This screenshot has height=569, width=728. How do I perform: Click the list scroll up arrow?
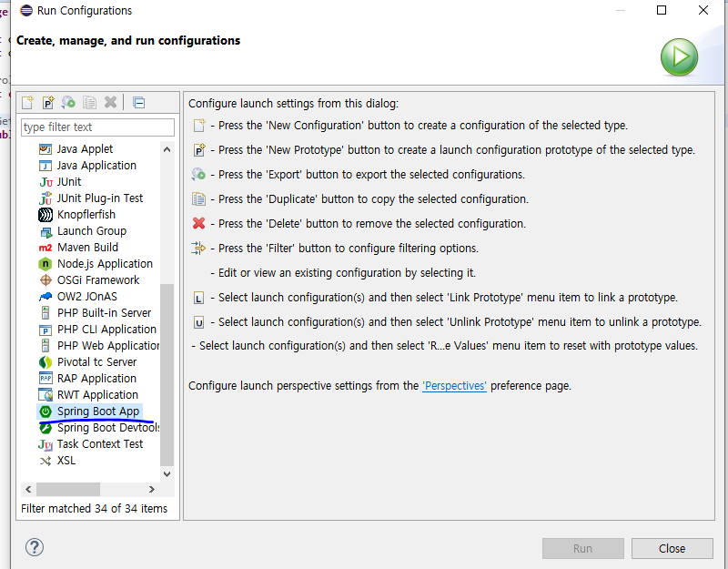click(167, 149)
